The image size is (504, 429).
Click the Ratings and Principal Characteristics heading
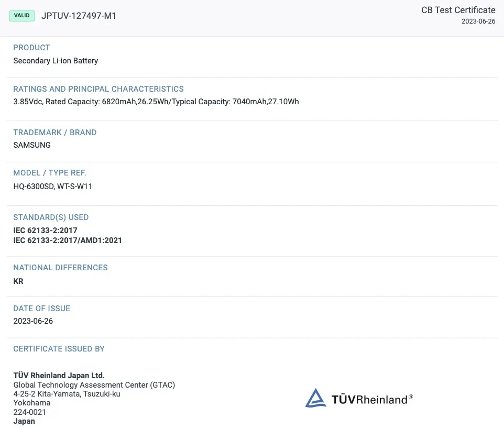pyautogui.click(x=98, y=89)
